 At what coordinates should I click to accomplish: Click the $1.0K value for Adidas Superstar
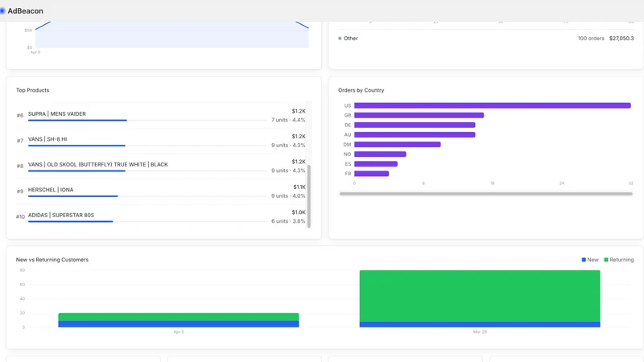(299, 212)
